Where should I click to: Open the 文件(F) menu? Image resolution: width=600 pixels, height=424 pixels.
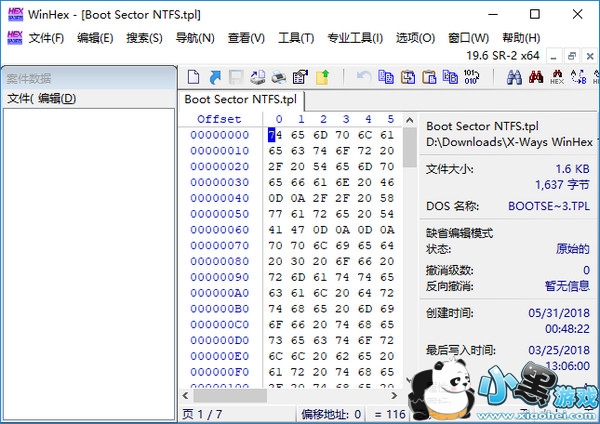[46, 38]
